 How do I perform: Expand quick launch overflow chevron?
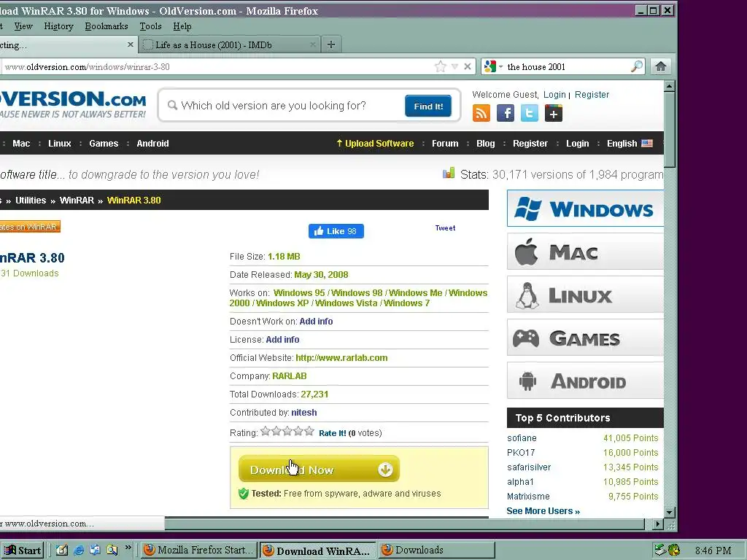coord(128,548)
